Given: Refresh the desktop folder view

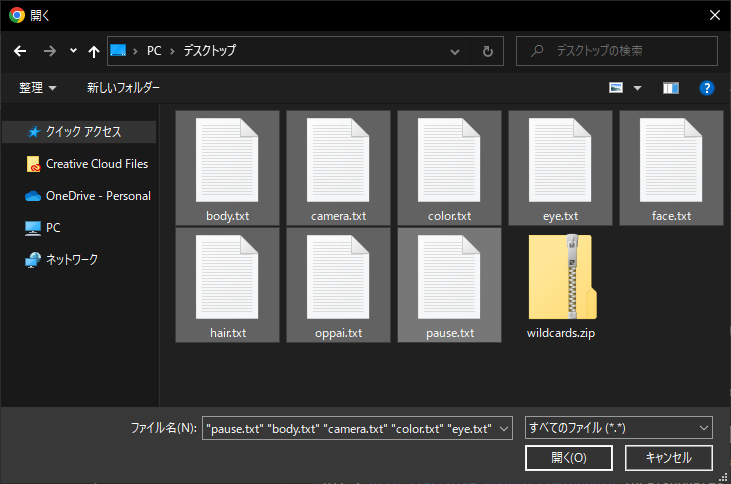Looking at the screenshot, I should (x=487, y=50).
